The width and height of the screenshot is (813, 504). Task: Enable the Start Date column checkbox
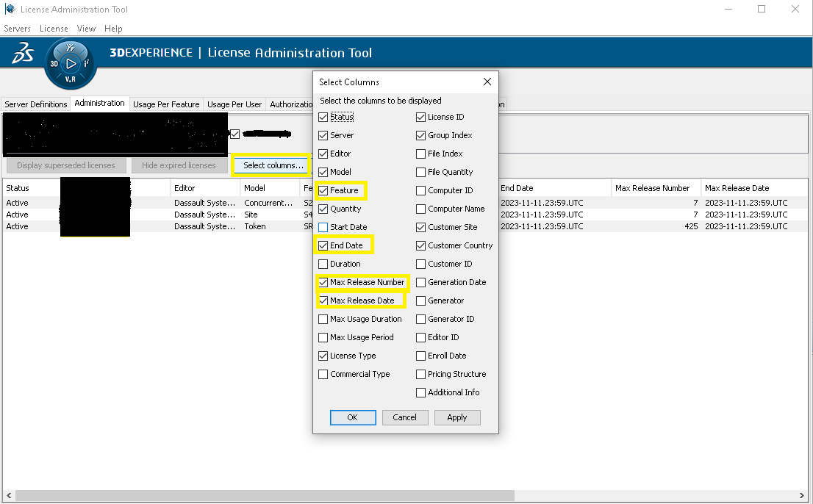[323, 227]
